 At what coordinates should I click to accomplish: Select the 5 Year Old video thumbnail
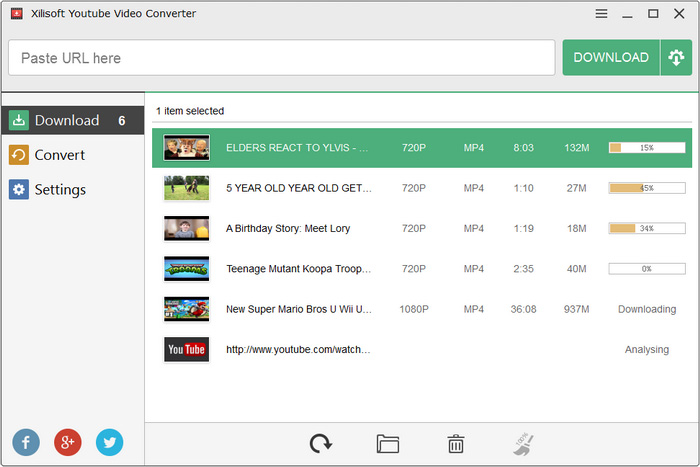(186, 188)
